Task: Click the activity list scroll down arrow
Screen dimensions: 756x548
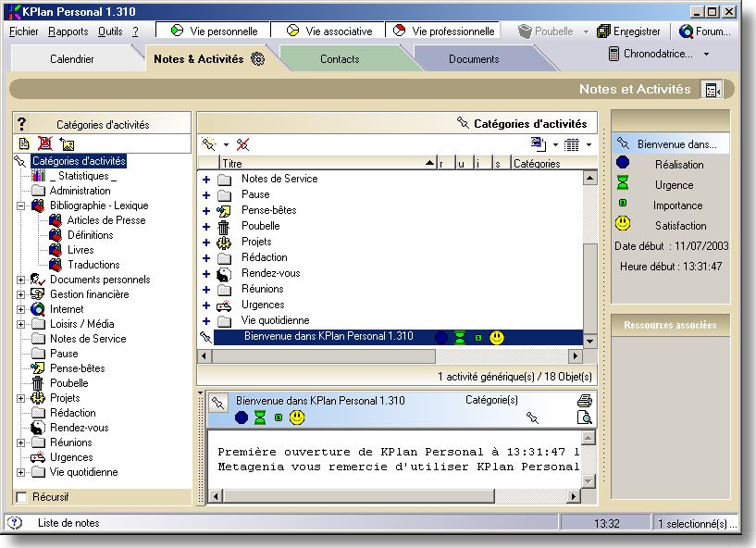Action: 589,341
